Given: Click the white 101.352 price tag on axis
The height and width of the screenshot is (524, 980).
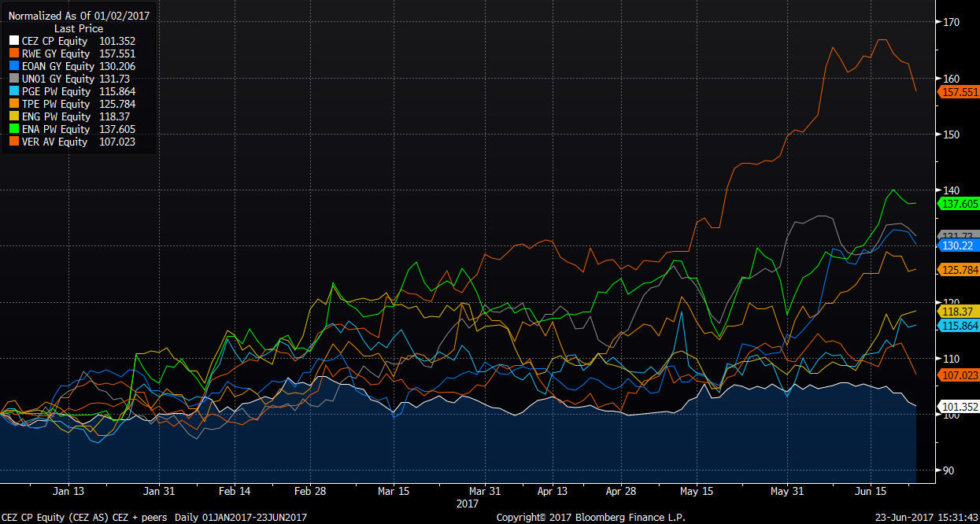Looking at the screenshot, I should tap(957, 407).
